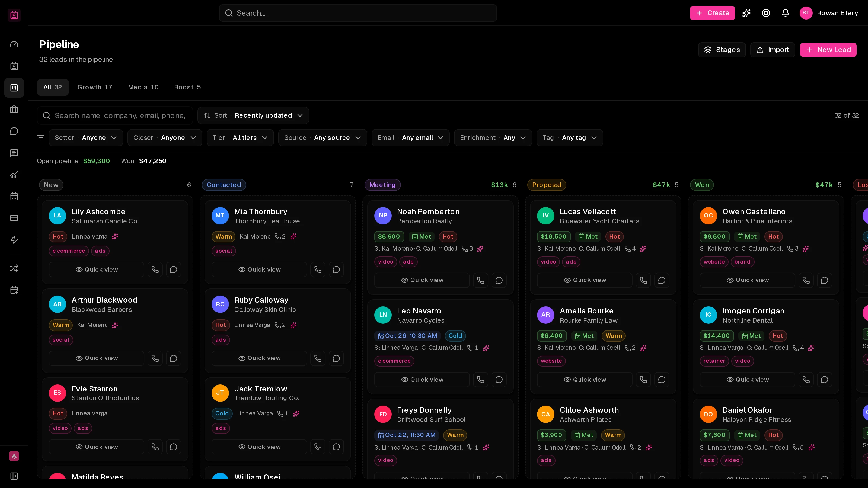The image size is (868, 488).
Task: Open the briefcase icon in sidebar
Action: tap(14, 110)
